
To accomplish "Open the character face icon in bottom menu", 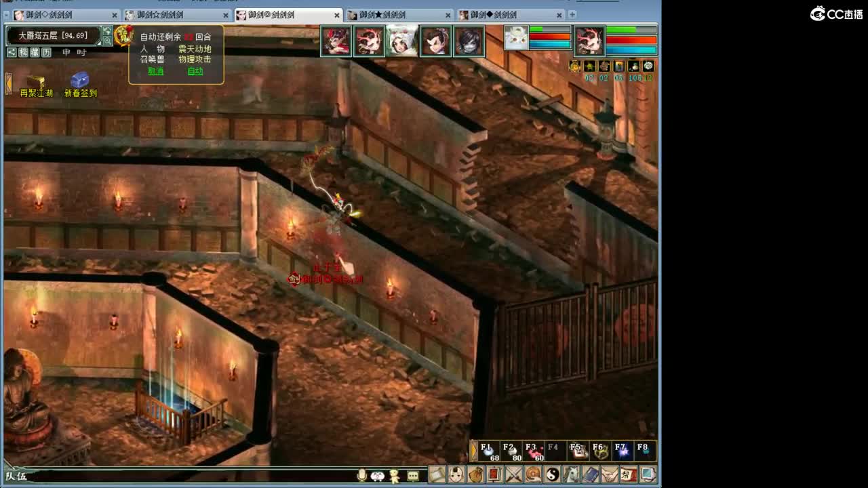I will tap(456, 474).
